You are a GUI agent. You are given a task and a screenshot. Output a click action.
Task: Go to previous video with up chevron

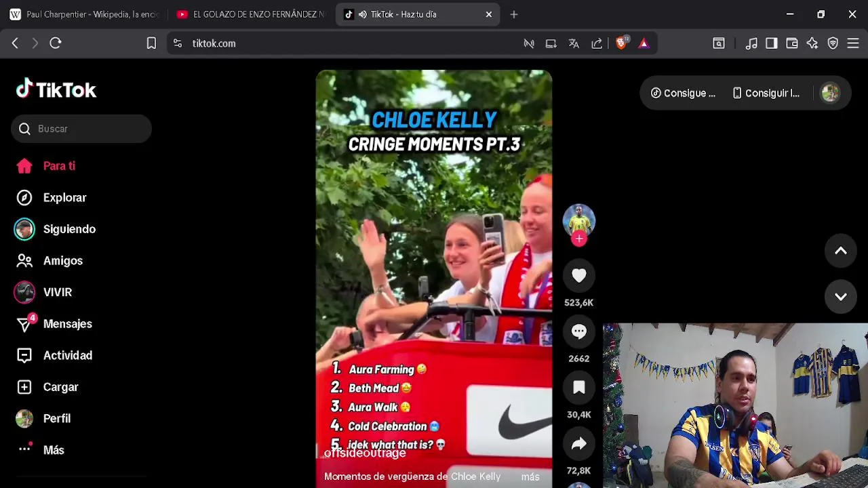(x=841, y=251)
